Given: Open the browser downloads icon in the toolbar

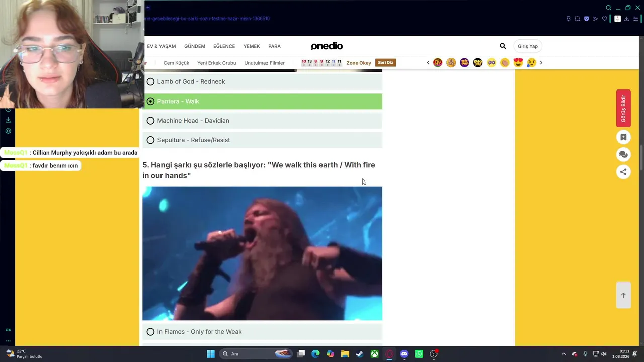Looking at the screenshot, I should [x=626, y=19].
